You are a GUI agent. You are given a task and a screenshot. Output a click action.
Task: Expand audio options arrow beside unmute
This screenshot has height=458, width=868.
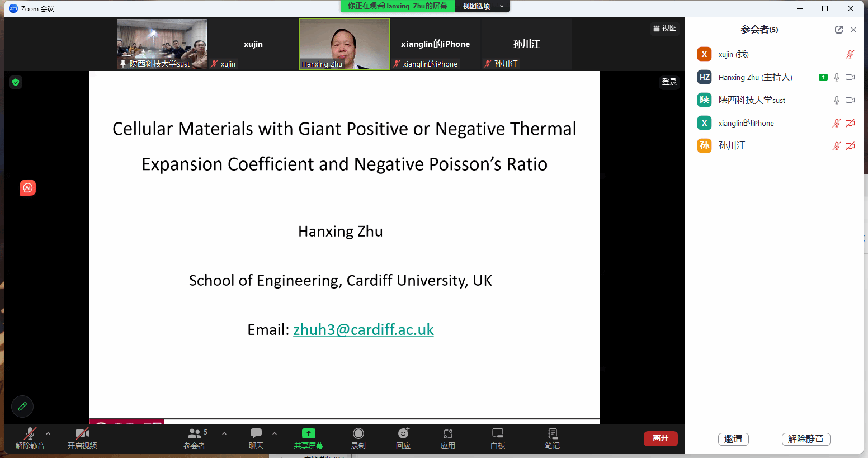(x=48, y=433)
